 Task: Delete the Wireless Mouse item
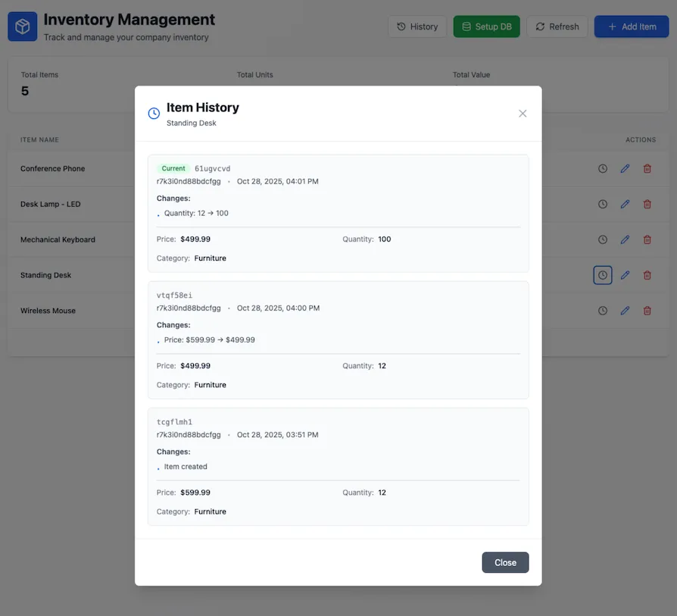[647, 311]
